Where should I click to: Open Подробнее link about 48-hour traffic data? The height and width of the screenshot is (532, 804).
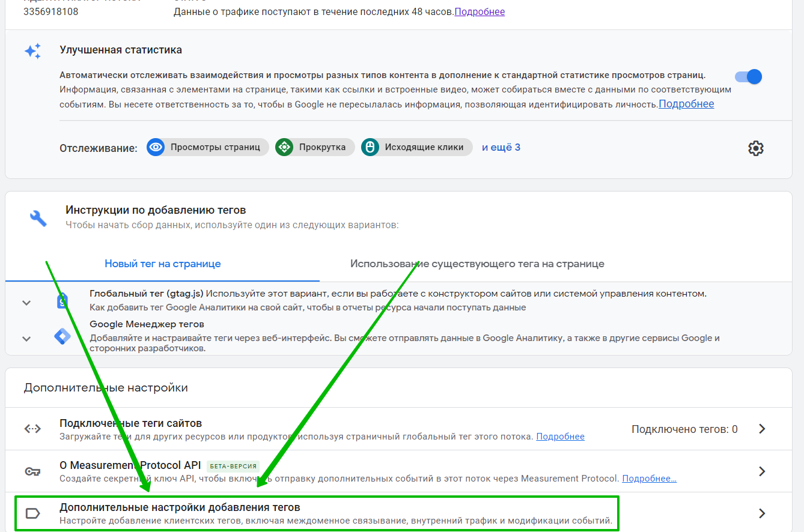(480, 11)
